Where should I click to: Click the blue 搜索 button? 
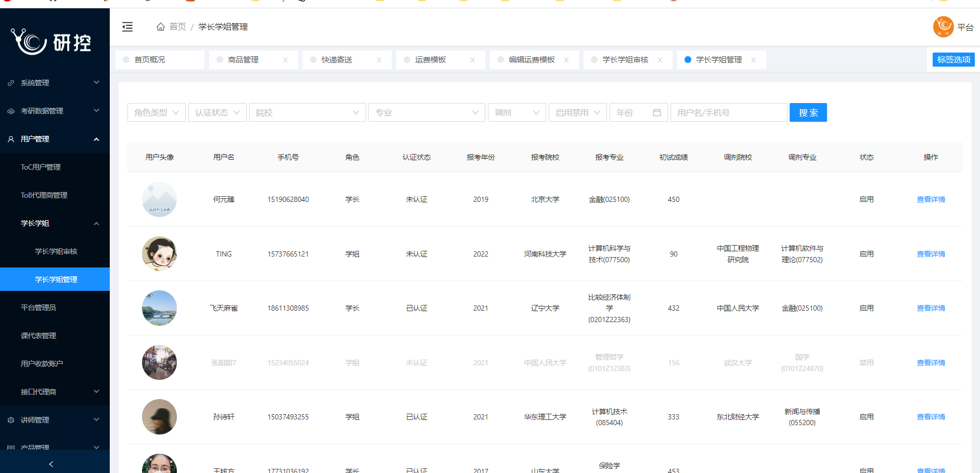808,112
